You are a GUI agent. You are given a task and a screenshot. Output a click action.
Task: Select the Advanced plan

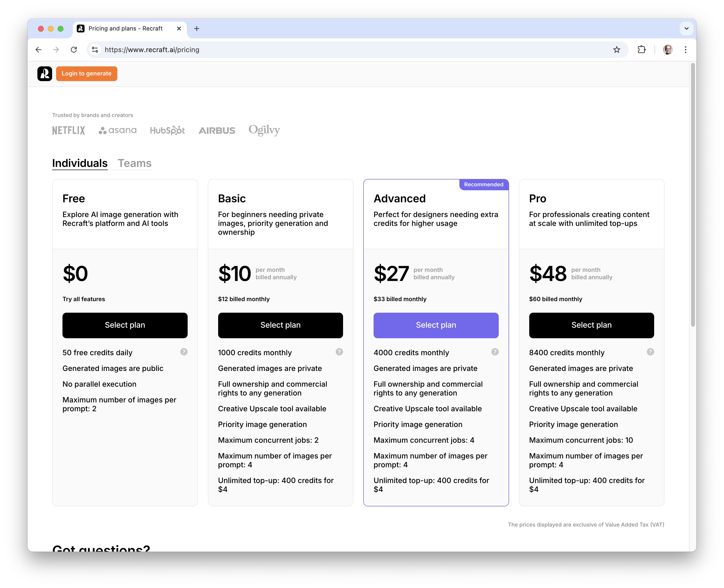click(x=436, y=325)
